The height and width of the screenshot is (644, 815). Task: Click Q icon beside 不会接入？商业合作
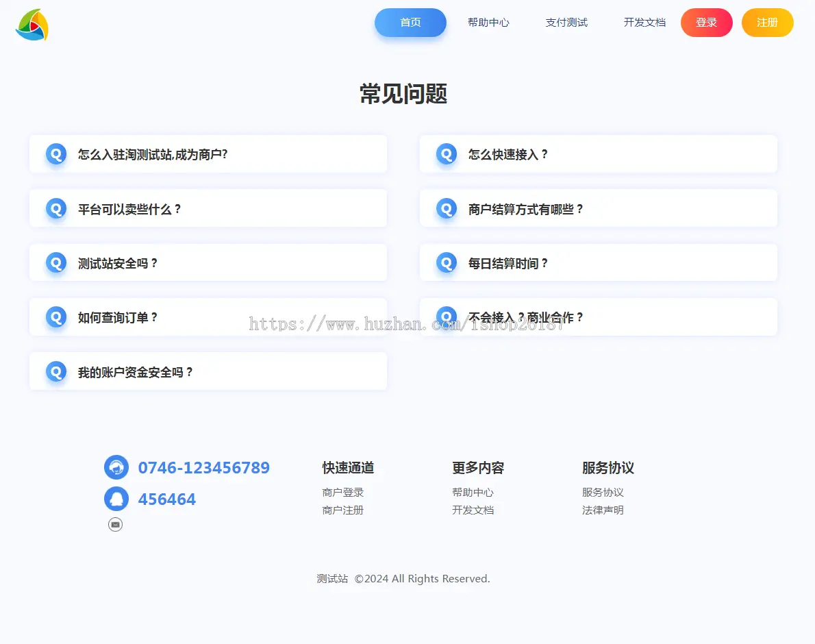[447, 317]
